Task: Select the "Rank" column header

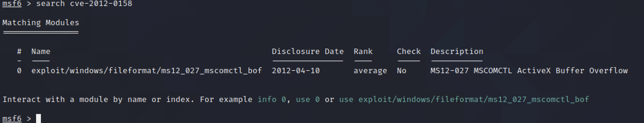Action: (363, 52)
